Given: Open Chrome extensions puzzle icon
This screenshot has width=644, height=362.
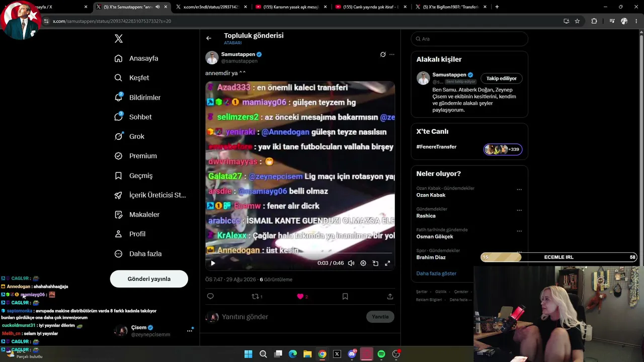Looking at the screenshot, I should (594, 21).
